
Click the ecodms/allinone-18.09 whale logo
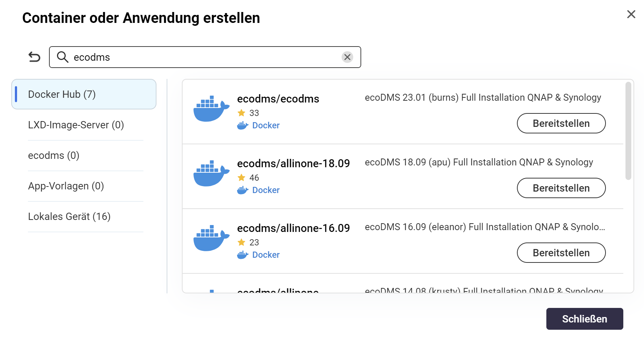[x=211, y=173]
